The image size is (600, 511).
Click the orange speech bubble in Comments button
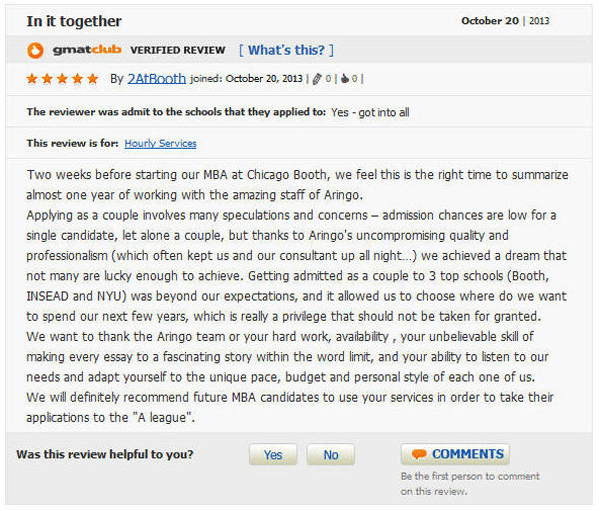tap(419, 454)
